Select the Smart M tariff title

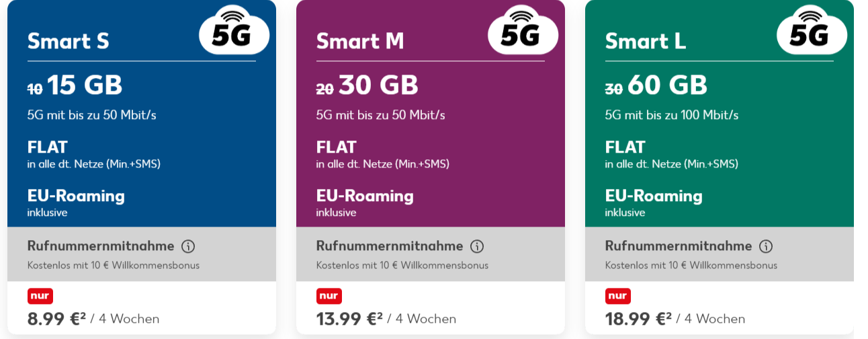360,41
